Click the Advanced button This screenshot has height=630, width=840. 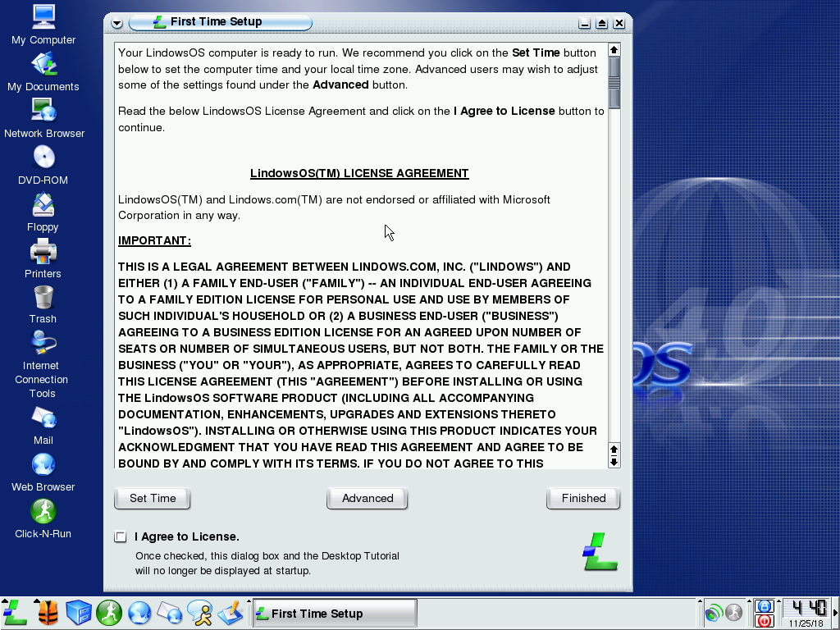pyautogui.click(x=367, y=498)
